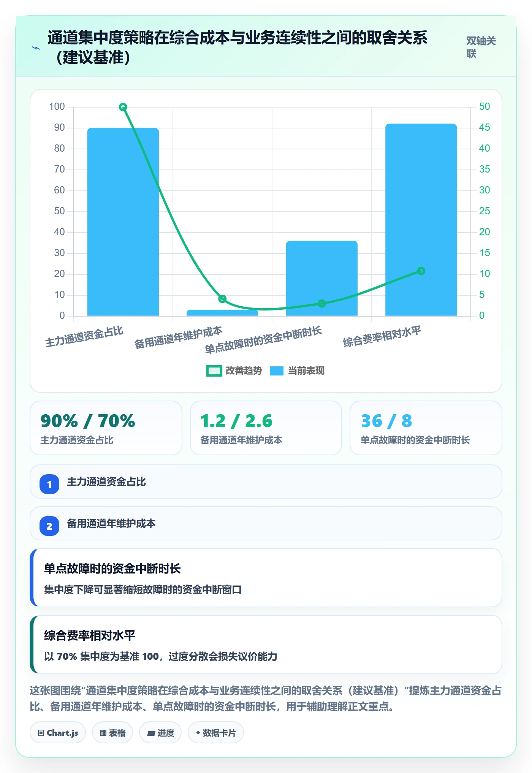Click the x-axis label 综合费率相对水平
Screen dimensions: 532x773
tap(382, 337)
